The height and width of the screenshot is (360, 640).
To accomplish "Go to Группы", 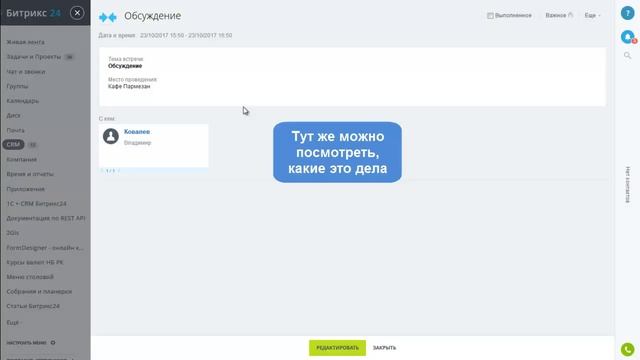I will click(x=17, y=86).
